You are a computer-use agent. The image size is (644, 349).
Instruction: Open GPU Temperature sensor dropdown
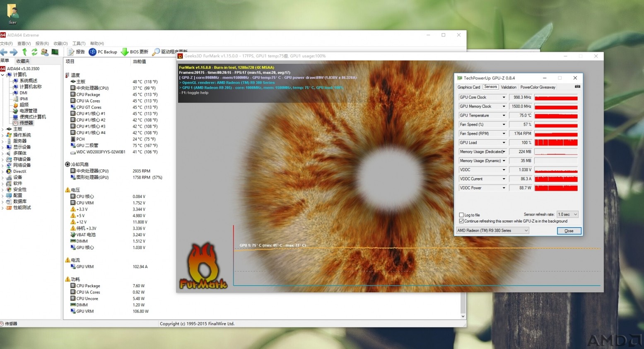pos(504,116)
